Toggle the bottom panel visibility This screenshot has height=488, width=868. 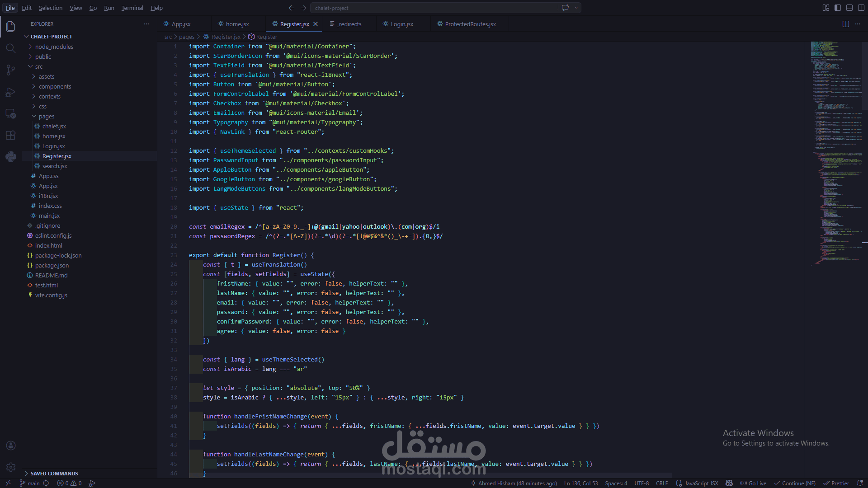(x=849, y=8)
